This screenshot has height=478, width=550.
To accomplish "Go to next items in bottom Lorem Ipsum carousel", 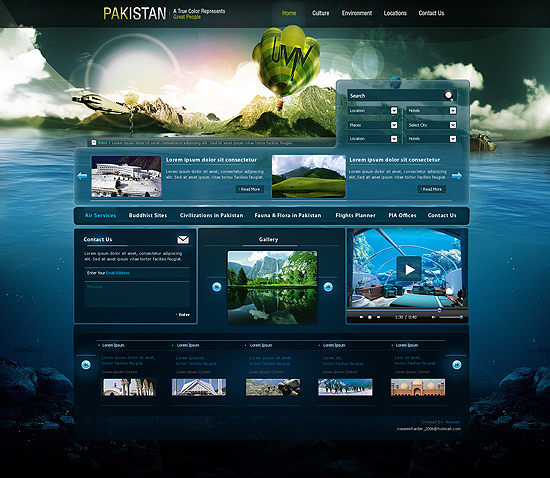I will point(456,365).
